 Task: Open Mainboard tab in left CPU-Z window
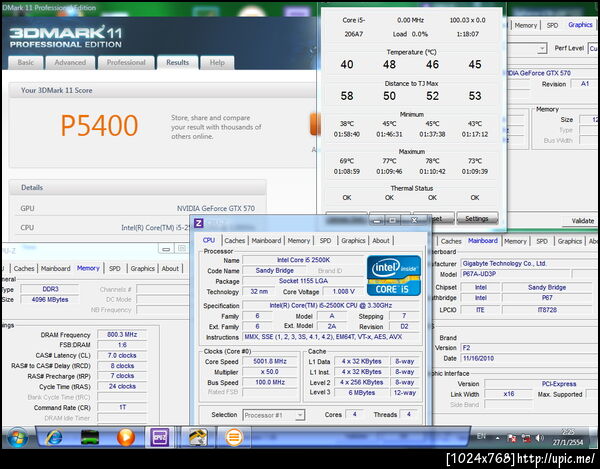pos(56,269)
